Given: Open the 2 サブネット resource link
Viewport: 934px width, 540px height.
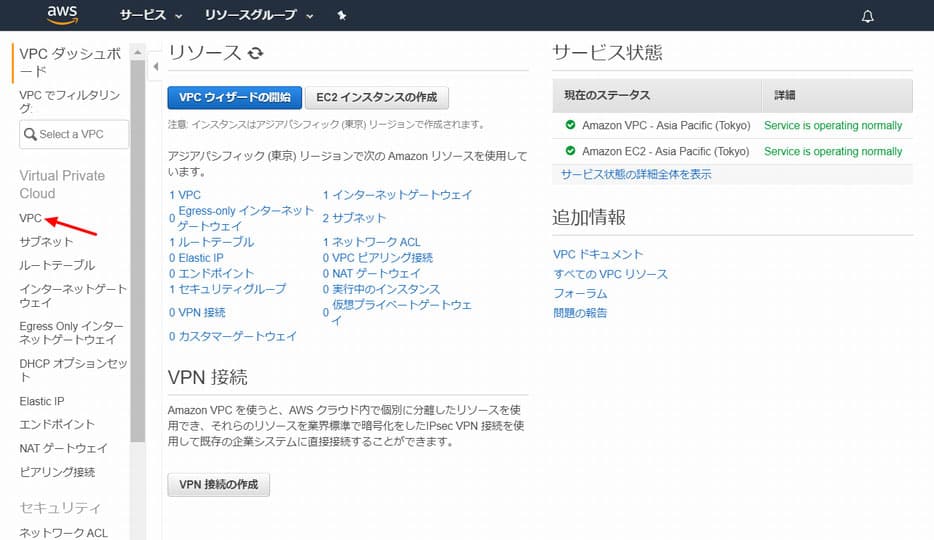Looking at the screenshot, I should pyautogui.click(x=354, y=218).
